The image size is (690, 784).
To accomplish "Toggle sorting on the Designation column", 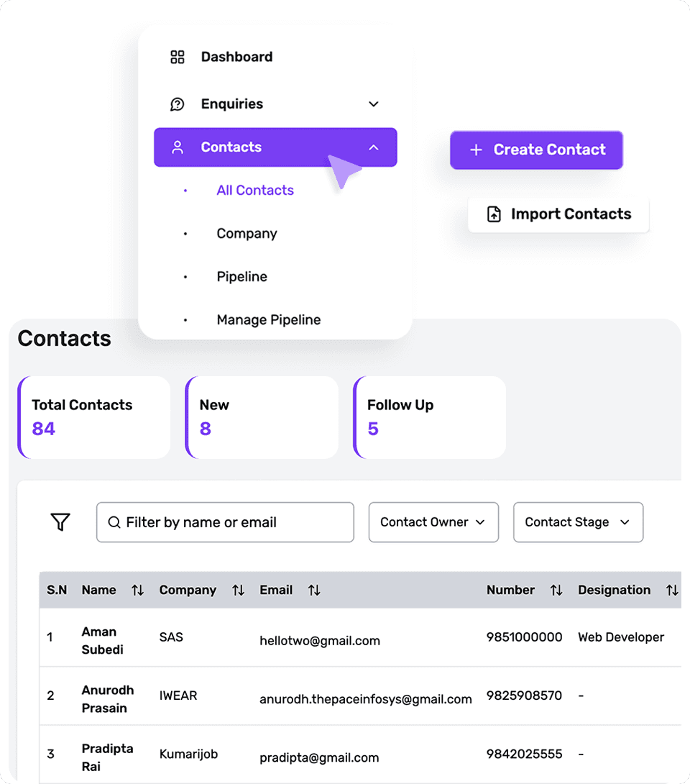I will tap(672, 590).
